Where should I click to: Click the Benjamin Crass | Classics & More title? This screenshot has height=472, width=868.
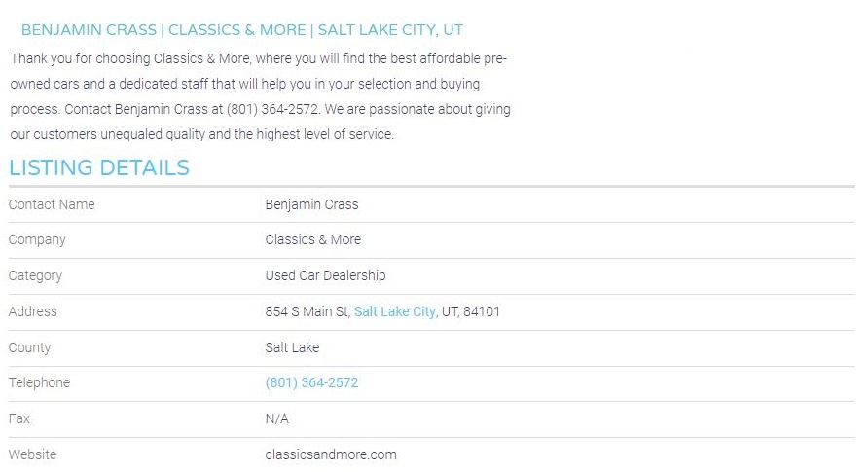tap(242, 30)
